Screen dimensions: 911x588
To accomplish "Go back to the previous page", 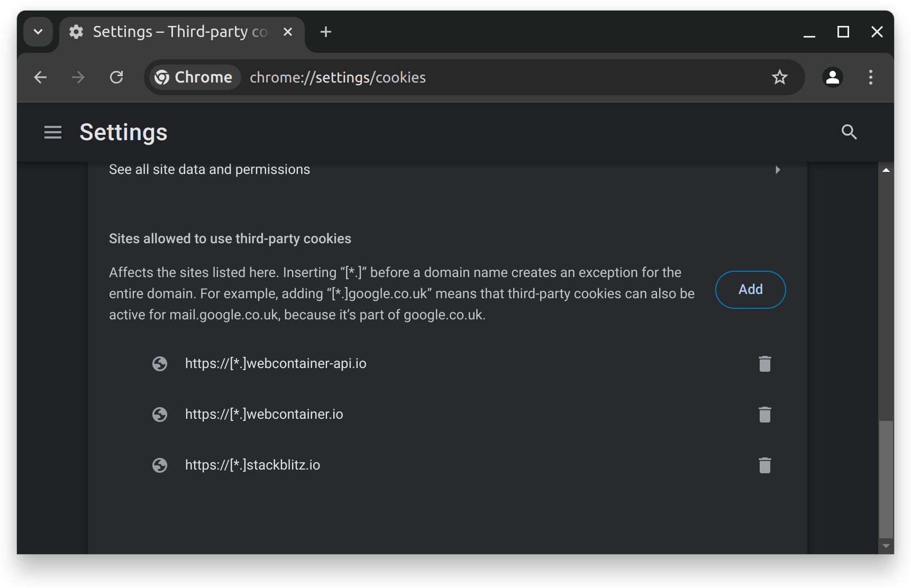I will click(x=40, y=77).
